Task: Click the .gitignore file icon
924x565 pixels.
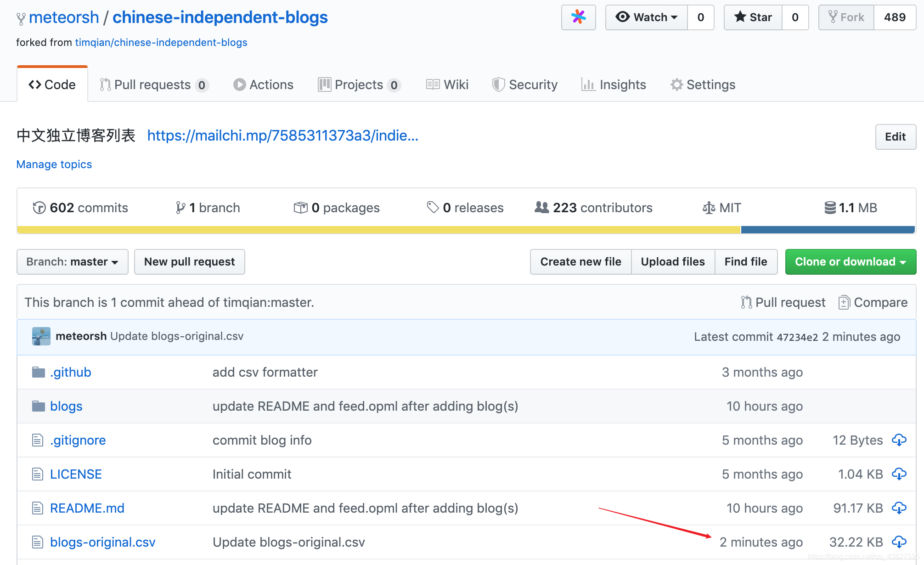Action: (38, 440)
